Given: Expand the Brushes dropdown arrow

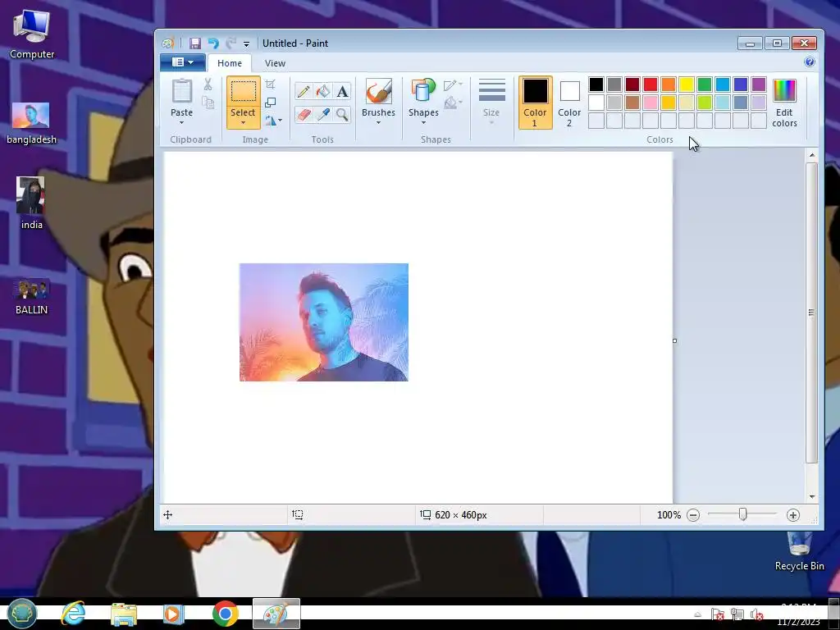Looking at the screenshot, I should click(378, 123).
